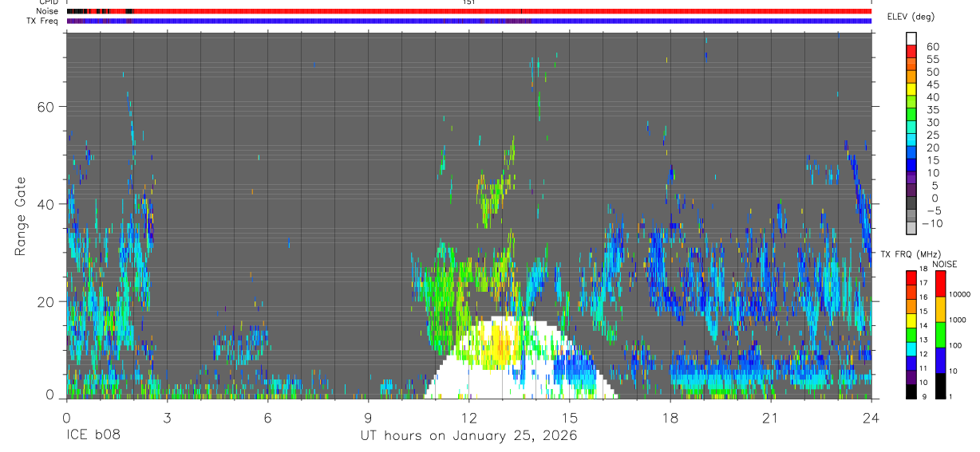Pick the light gray bottom ELEV scale segment

[x=911, y=229]
